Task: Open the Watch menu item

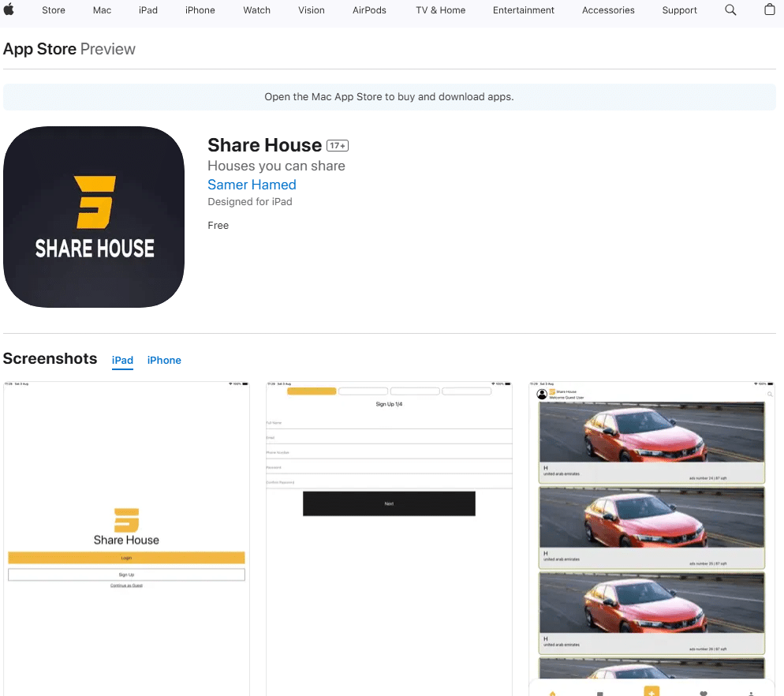Action: pyautogui.click(x=256, y=10)
